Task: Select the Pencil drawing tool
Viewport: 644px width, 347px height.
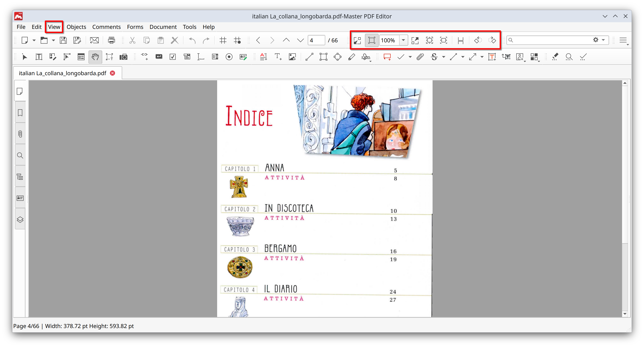Action: (351, 57)
